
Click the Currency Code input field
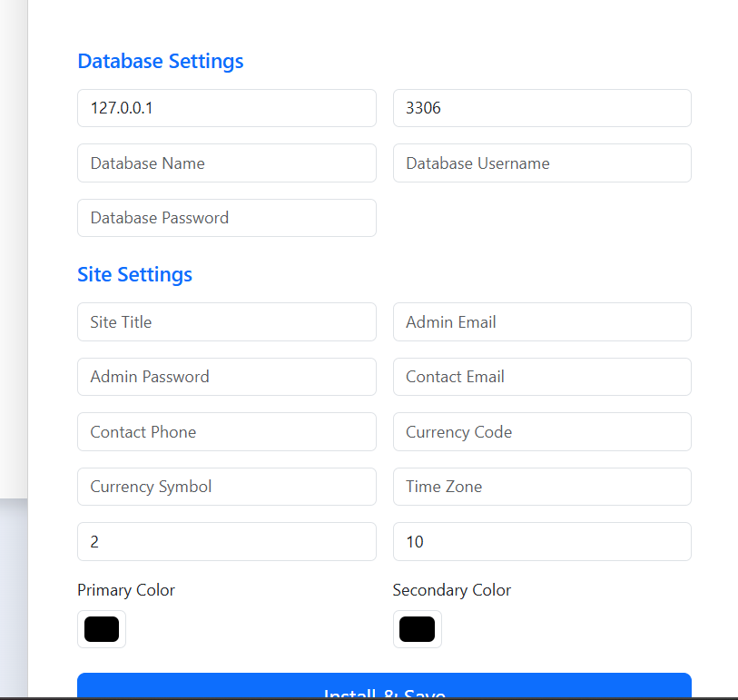[541, 431]
